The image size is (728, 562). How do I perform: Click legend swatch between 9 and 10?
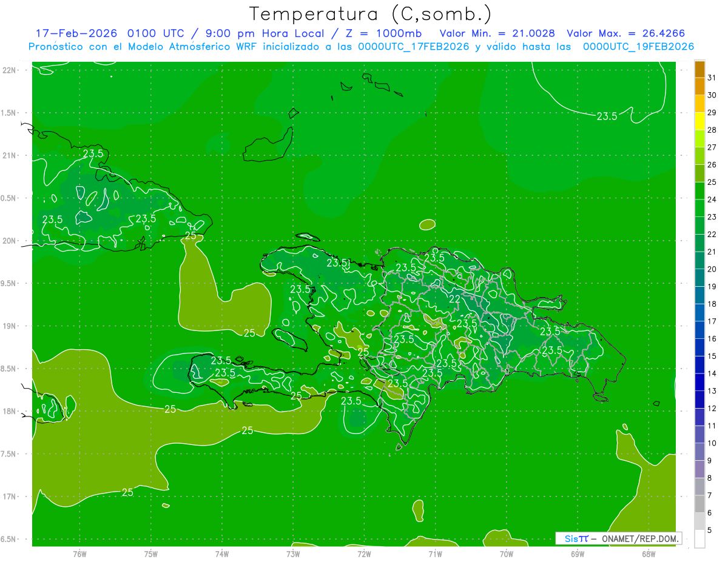tap(699, 452)
